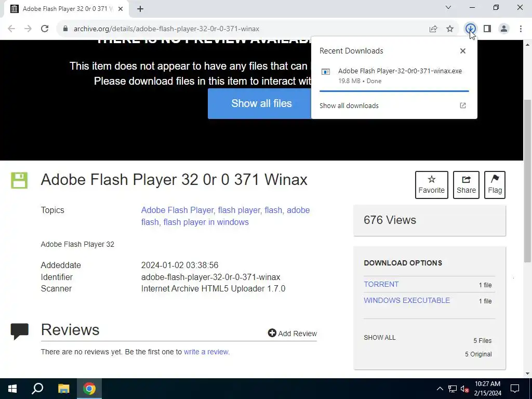532x399 pixels.
Task: Click the Show all downloads external-link icon
Action: (x=463, y=105)
